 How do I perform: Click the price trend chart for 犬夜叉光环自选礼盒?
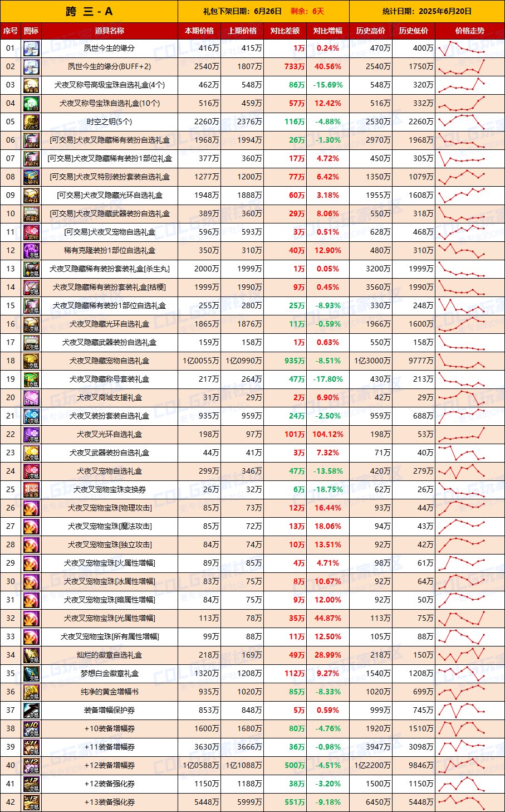coord(462,435)
